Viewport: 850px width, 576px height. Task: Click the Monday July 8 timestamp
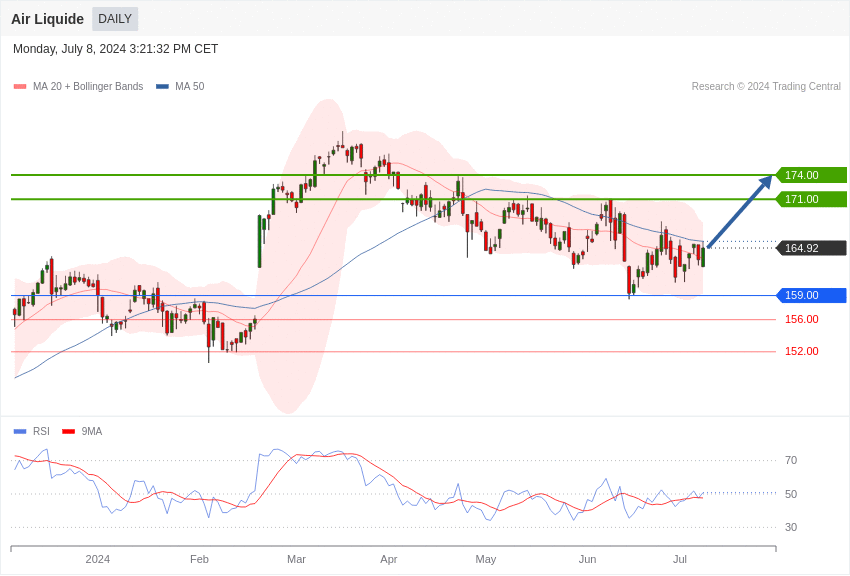[x=115, y=49]
